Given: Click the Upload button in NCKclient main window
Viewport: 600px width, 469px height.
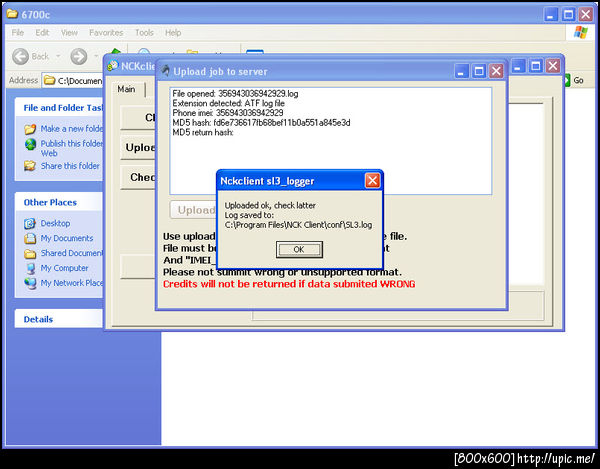Looking at the screenshot, I should click(x=139, y=147).
